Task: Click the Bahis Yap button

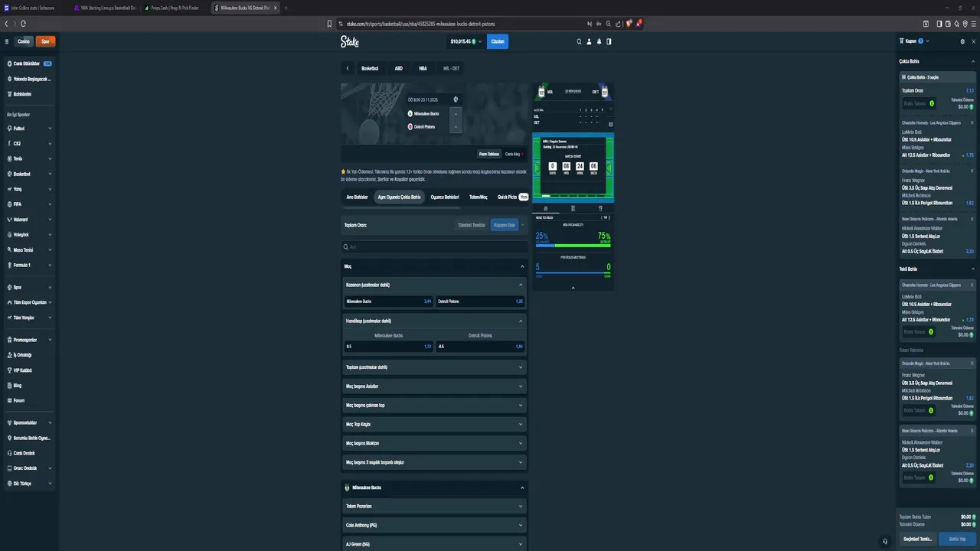Action: click(x=957, y=539)
